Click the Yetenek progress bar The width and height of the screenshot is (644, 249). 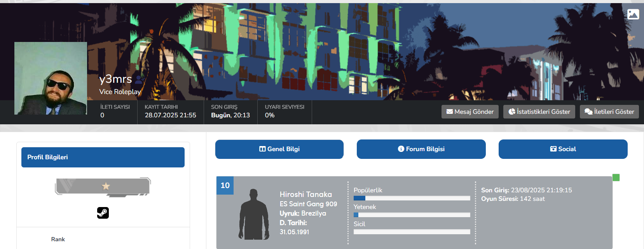(x=412, y=215)
